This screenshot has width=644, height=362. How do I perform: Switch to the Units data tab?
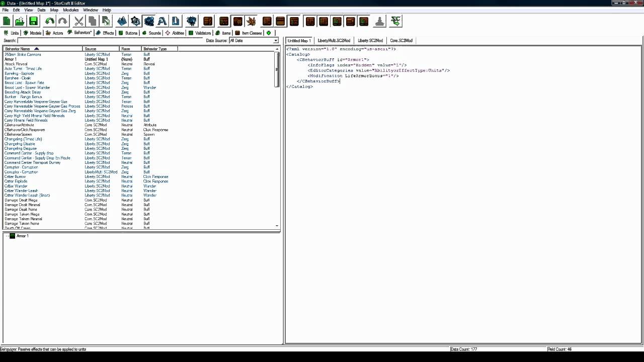point(11,33)
